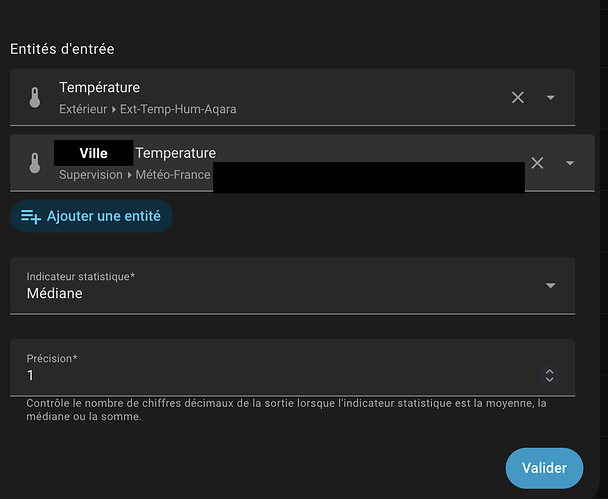
Task: Expand entity picker arrow for Extérieur Température
Action: pos(551,97)
